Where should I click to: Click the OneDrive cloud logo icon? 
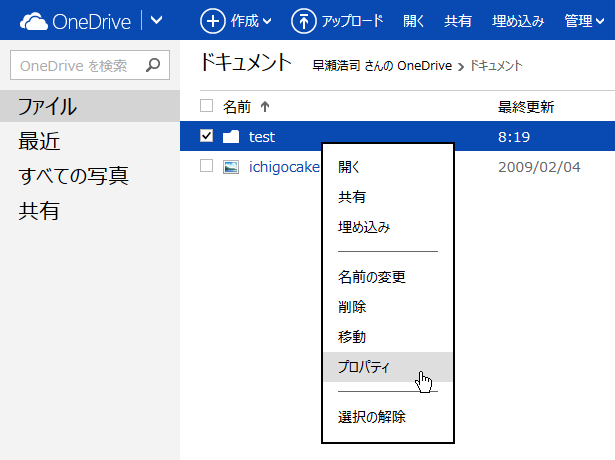pos(34,21)
